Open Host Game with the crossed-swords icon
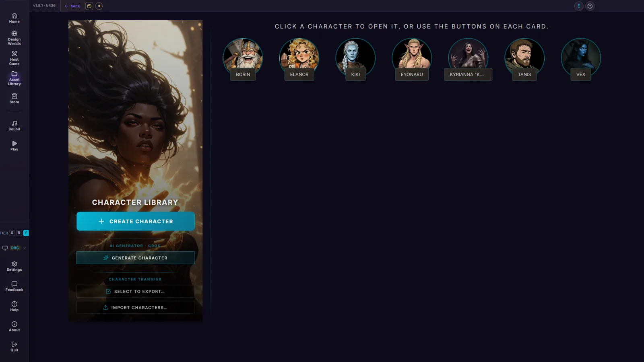Image resolution: width=644 pixels, height=362 pixels. (x=14, y=58)
